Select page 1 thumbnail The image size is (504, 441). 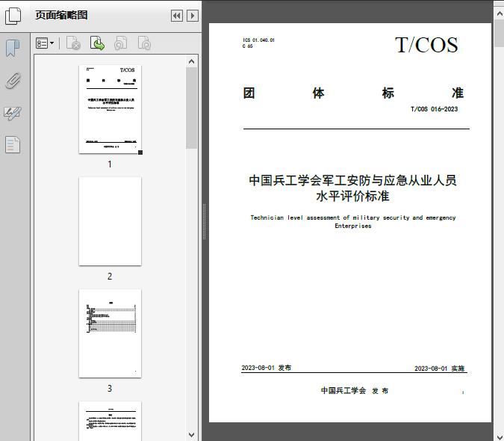tap(110, 109)
